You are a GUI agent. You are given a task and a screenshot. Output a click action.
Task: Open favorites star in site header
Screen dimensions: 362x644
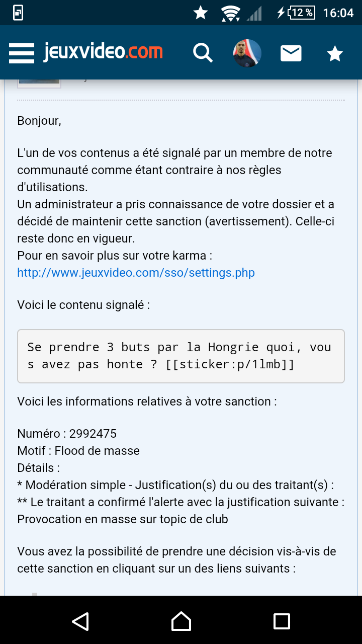335,53
